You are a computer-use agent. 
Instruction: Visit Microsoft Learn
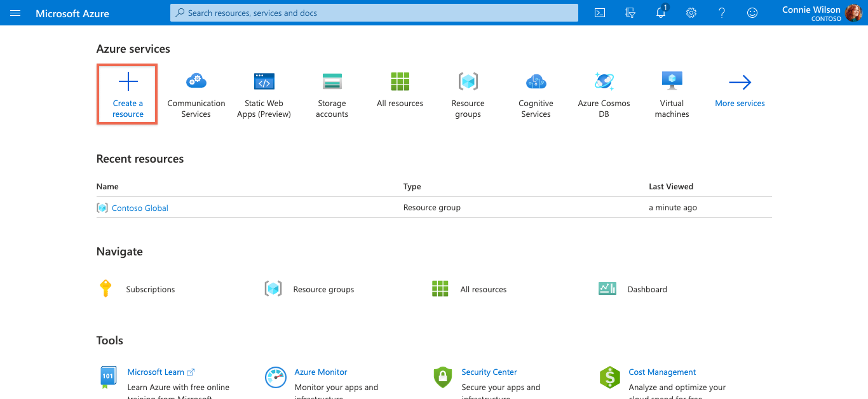click(156, 372)
